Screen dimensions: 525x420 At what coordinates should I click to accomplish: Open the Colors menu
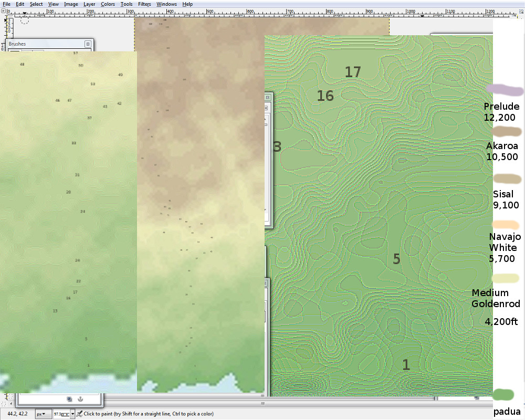pos(108,4)
